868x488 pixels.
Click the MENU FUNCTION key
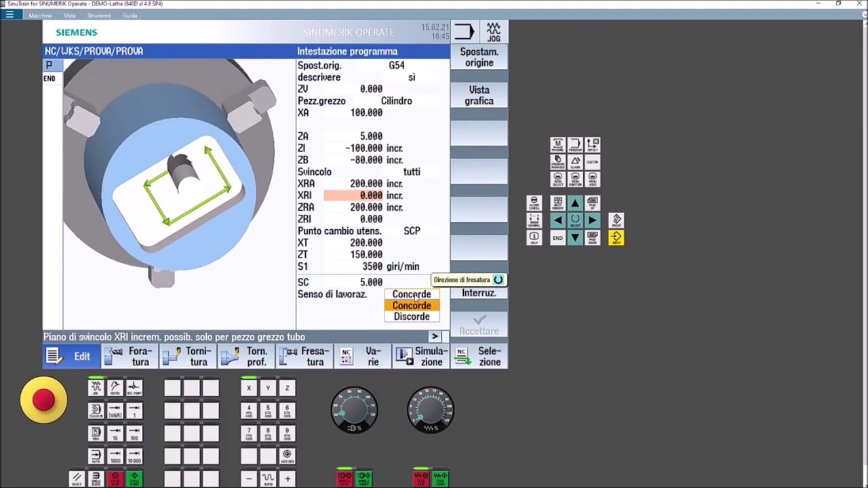[x=575, y=179]
